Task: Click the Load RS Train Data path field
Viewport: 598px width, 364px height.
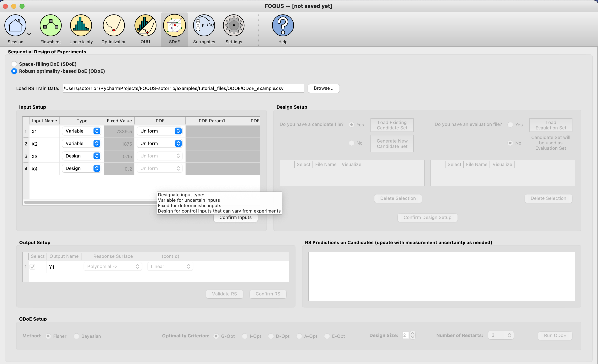Action: [183, 88]
